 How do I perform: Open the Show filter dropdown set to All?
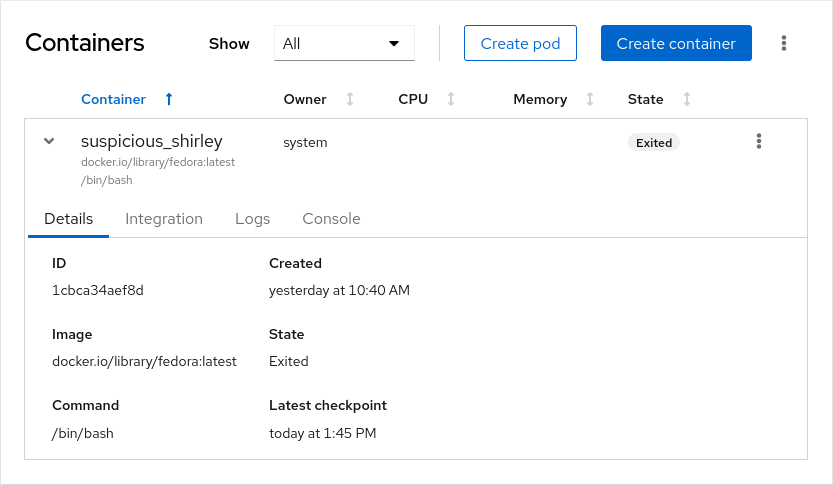pos(344,44)
